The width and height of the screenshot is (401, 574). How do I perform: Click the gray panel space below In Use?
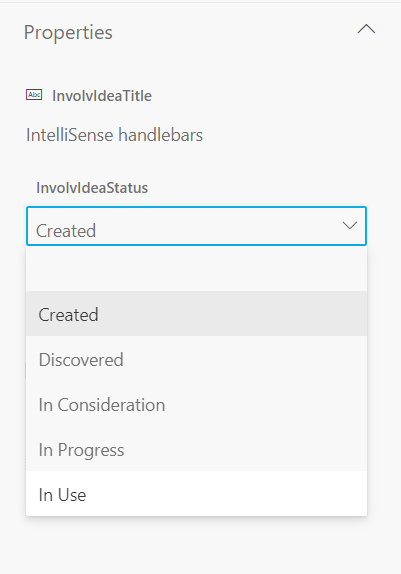[200, 545]
